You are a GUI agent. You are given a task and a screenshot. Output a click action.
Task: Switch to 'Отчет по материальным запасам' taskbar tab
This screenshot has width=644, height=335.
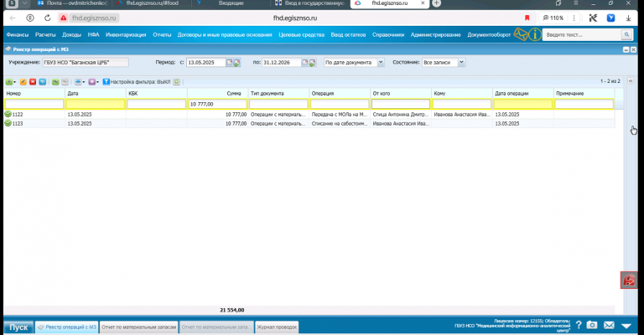[139, 327]
